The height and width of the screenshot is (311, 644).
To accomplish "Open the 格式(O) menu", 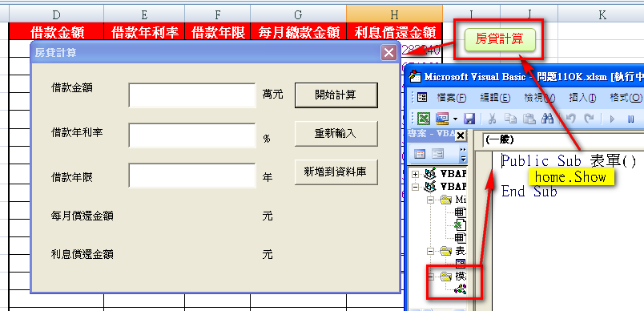I will (x=626, y=98).
